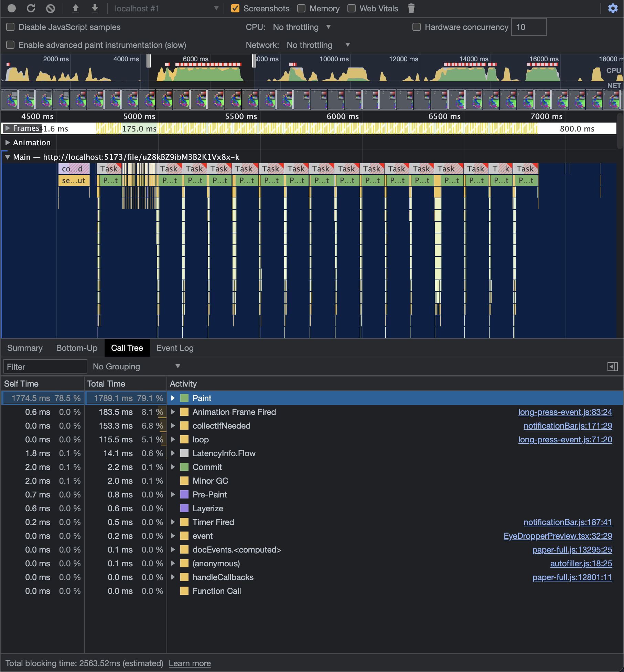Screen dimensions: 624x672
Task: Open the Performance settings gear
Action: pyautogui.click(x=613, y=8)
